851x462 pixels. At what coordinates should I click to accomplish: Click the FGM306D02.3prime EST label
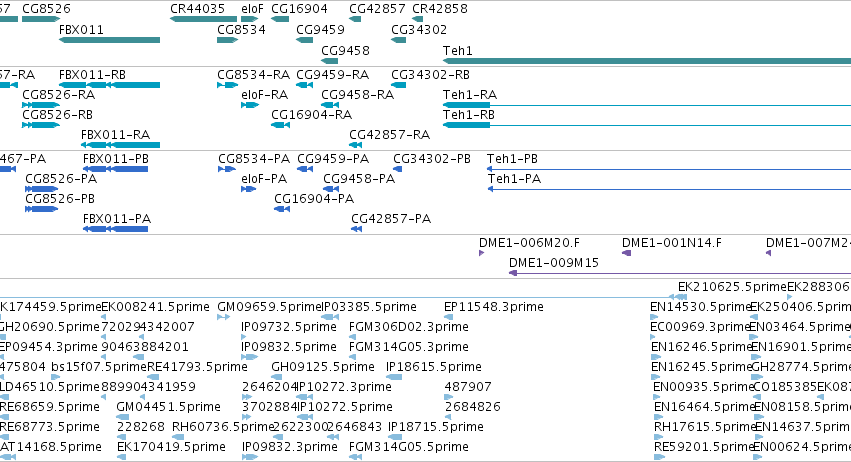(409, 327)
